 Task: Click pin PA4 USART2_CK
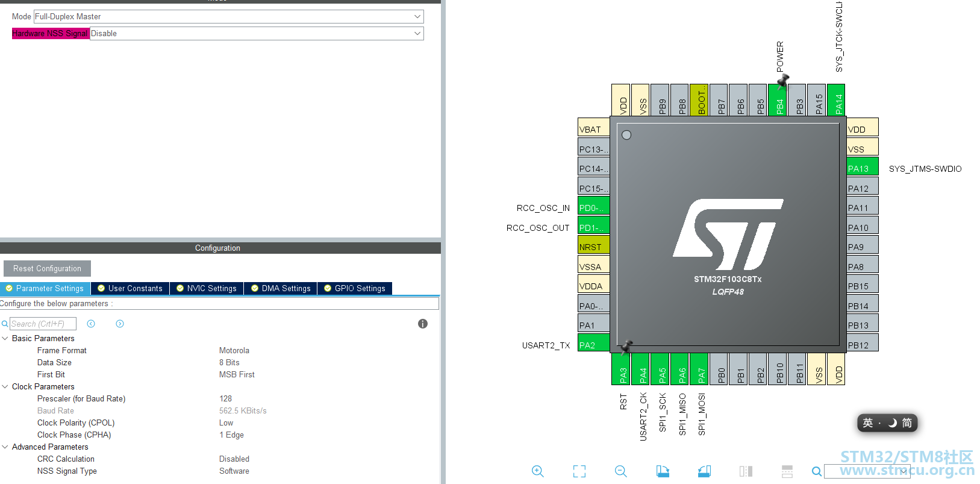[x=640, y=369]
